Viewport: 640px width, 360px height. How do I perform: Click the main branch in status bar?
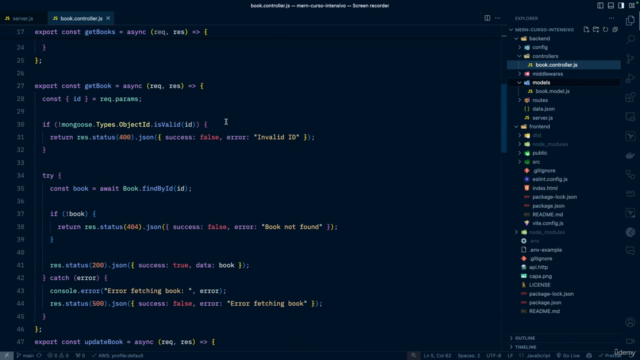click(26, 356)
